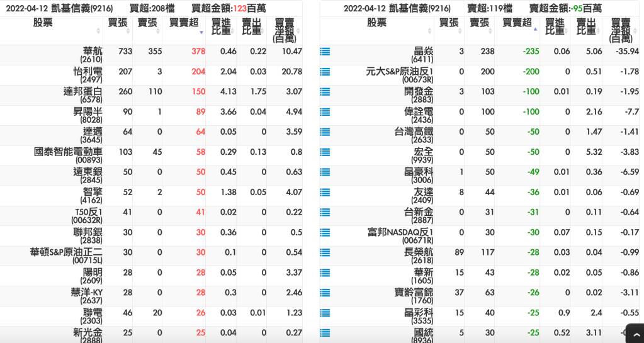Sort 賣超 table by 買賣超 column
Viewport: 644px width, 343px height.
click(x=517, y=26)
